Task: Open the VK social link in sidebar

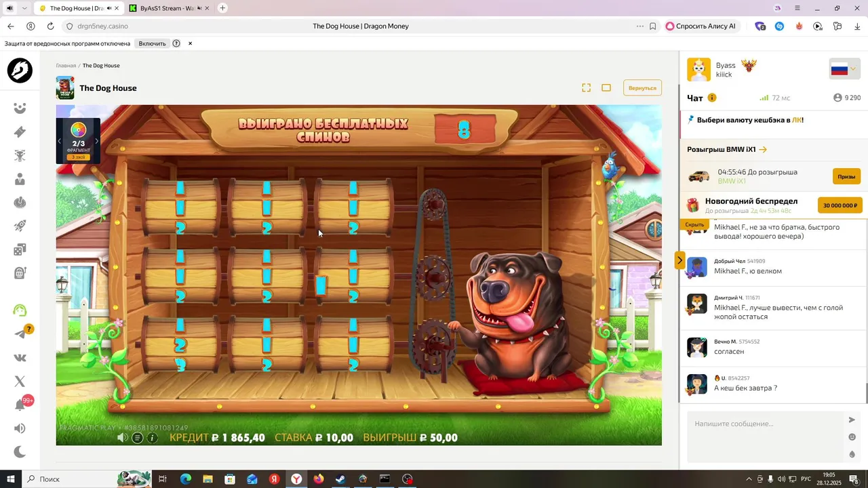Action: click(20, 358)
